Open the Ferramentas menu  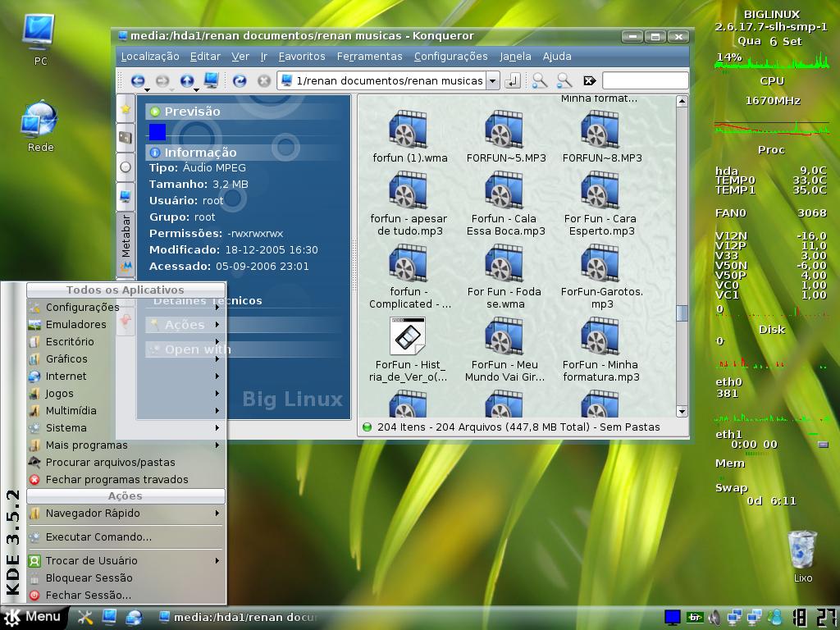click(369, 57)
